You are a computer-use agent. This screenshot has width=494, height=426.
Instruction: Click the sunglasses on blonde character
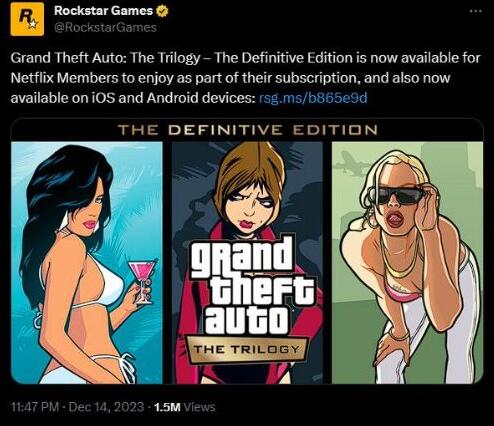point(399,196)
